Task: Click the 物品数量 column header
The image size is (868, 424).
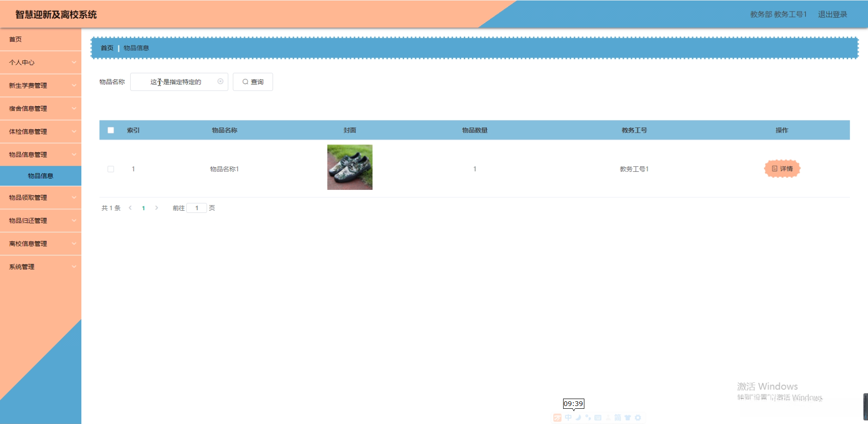Action: 475,130
